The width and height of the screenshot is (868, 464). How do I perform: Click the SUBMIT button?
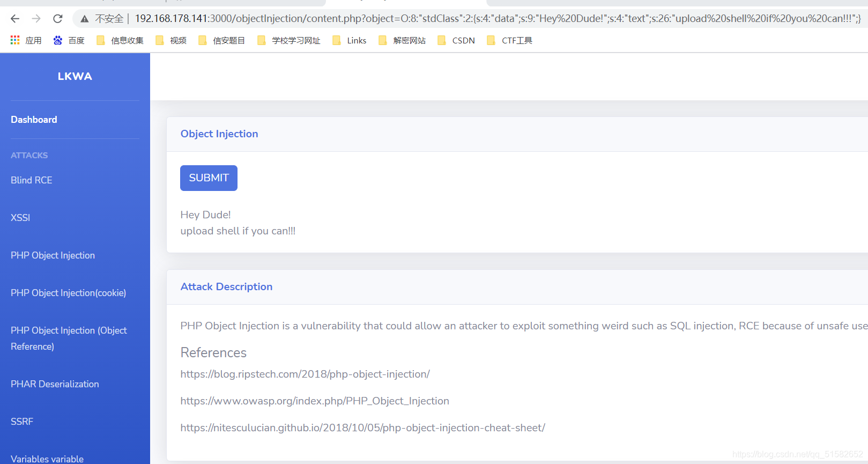coord(209,178)
